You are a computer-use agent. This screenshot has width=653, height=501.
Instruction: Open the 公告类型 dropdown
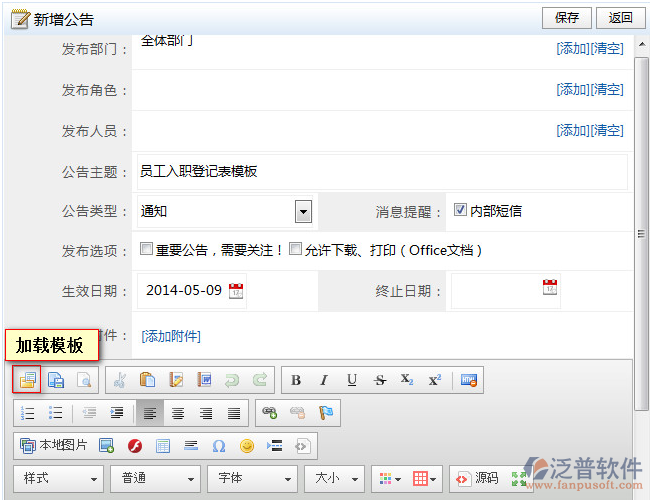click(303, 211)
